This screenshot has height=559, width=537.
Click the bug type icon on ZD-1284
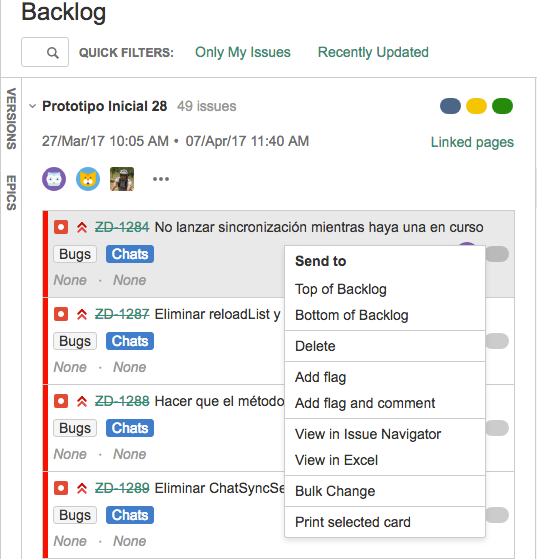point(61,227)
